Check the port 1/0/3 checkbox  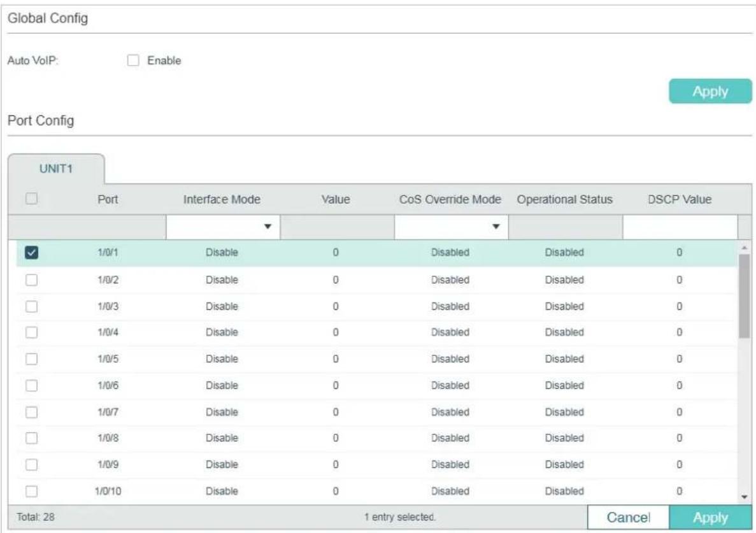pyautogui.click(x=31, y=306)
